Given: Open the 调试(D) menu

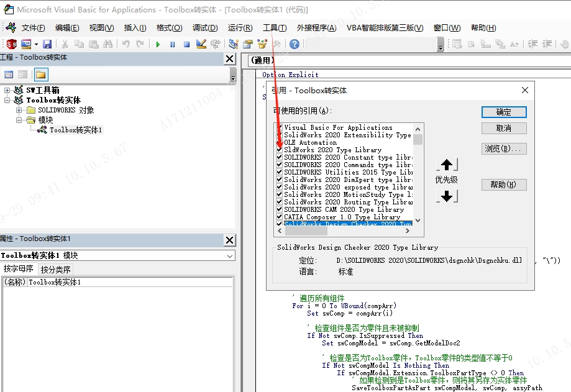Looking at the screenshot, I should pyautogui.click(x=205, y=28).
